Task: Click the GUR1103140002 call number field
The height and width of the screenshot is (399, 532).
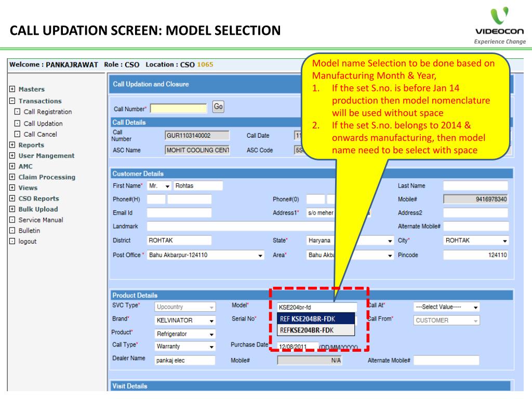Action: [197, 136]
